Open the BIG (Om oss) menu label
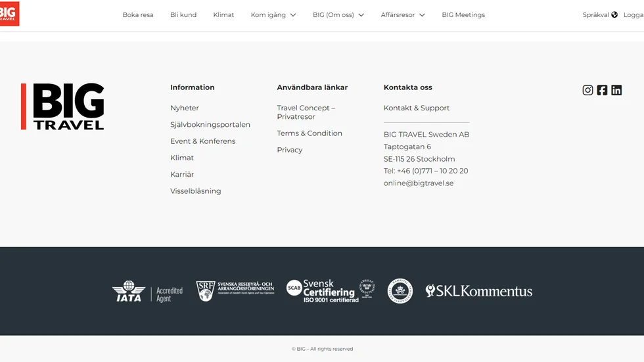Screen dimensions: 644x362 tap(333, 14)
